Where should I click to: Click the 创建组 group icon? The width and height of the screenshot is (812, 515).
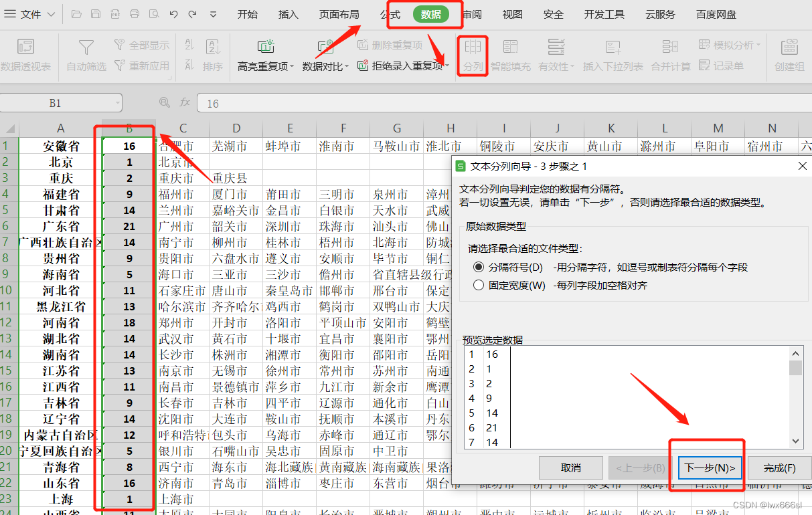click(789, 46)
